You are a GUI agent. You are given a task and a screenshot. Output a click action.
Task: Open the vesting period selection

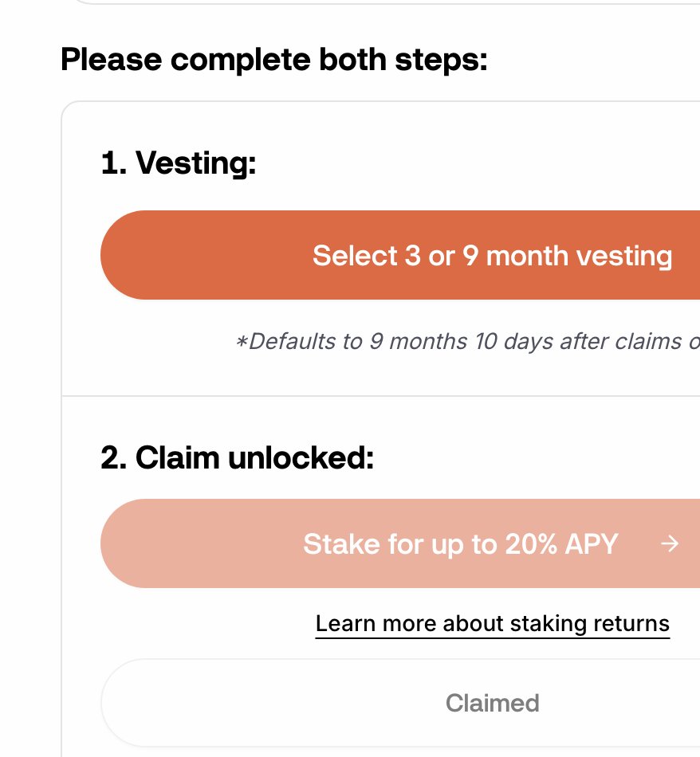[400, 255]
